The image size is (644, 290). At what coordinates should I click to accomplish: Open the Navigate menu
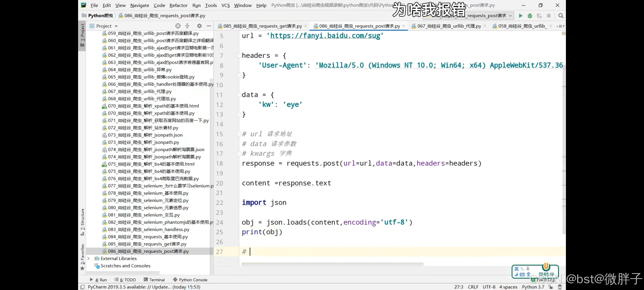(140, 5)
